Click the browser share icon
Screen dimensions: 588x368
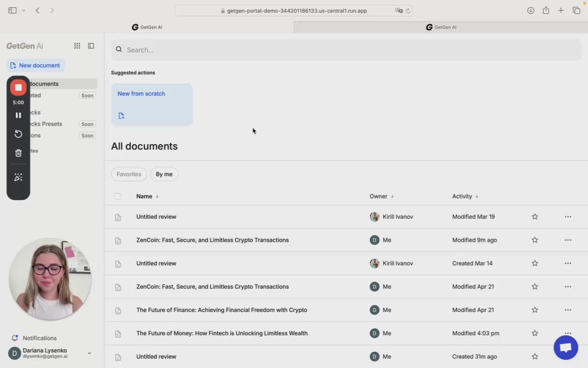pyautogui.click(x=546, y=11)
